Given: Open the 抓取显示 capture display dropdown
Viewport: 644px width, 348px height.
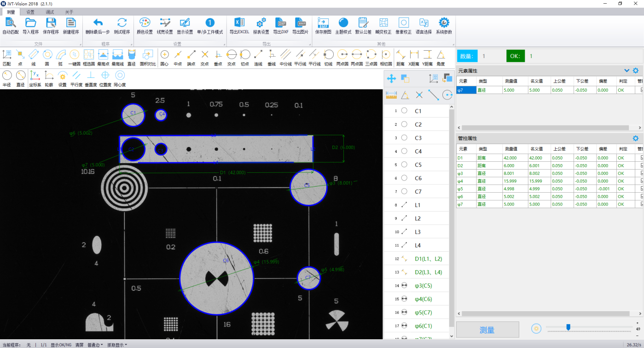Looking at the screenshot, I should tap(117, 345).
